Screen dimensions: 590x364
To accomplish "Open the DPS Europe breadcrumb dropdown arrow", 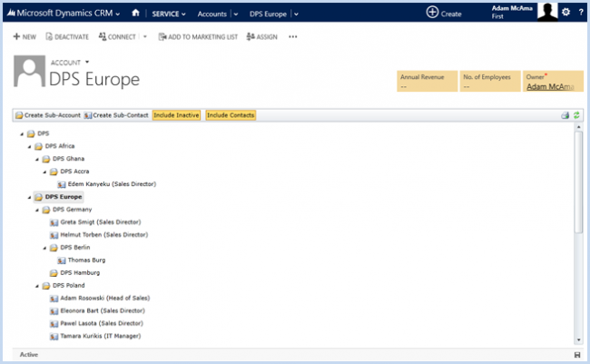I will pos(296,15).
